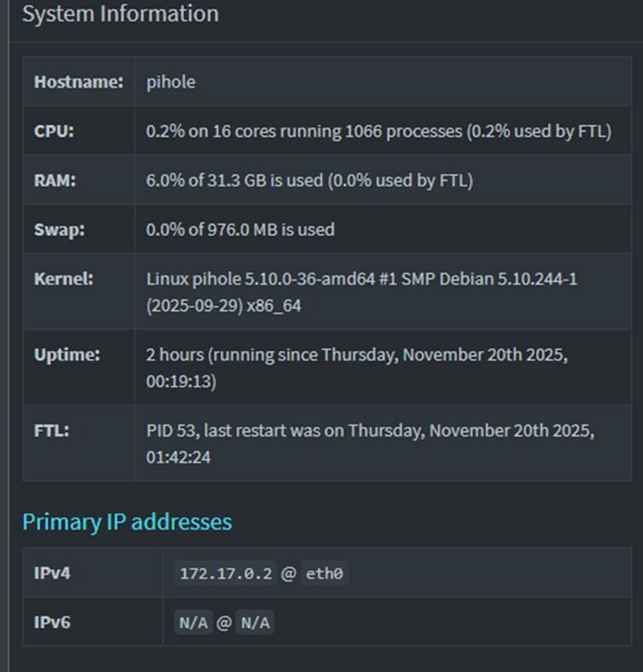Screen dimensions: 643x672
Task: Select the IPv6 row label
Action: click(52, 623)
